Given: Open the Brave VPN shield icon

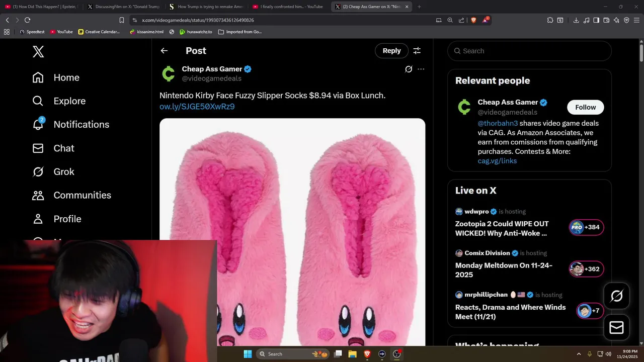Looking at the screenshot, I should click(x=626, y=20).
